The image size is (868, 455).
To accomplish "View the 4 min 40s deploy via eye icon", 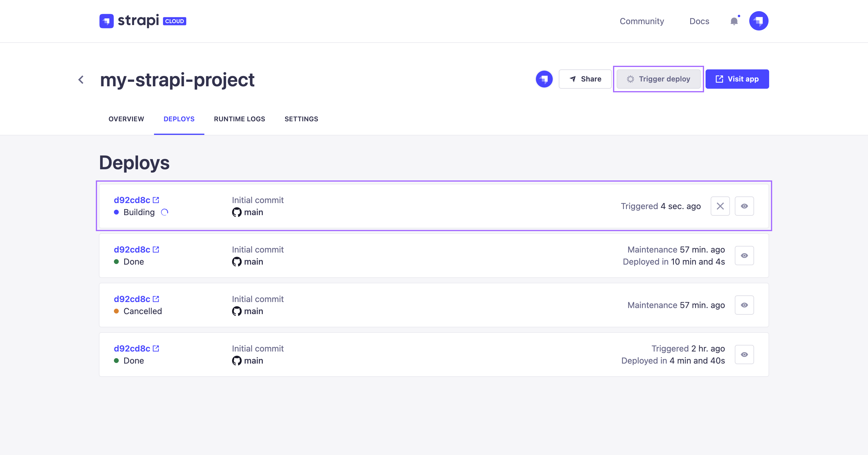I will pyautogui.click(x=744, y=355).
